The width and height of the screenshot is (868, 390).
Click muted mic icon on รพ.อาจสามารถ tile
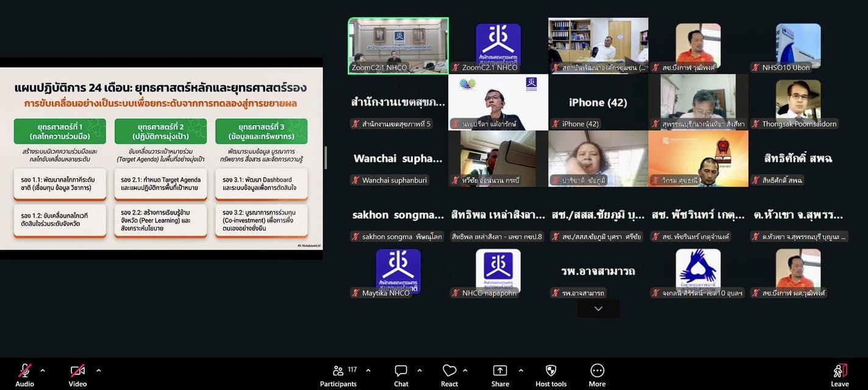coord(556,293)
